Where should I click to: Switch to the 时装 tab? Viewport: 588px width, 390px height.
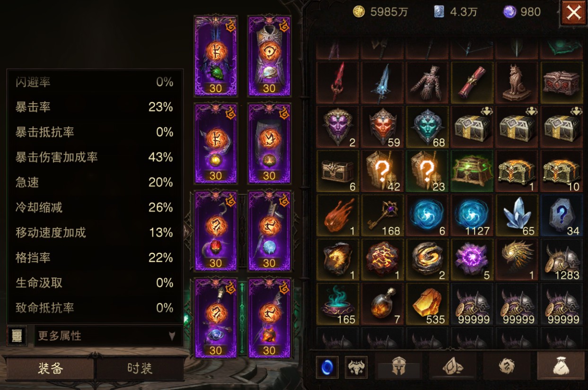pos(140,369)
